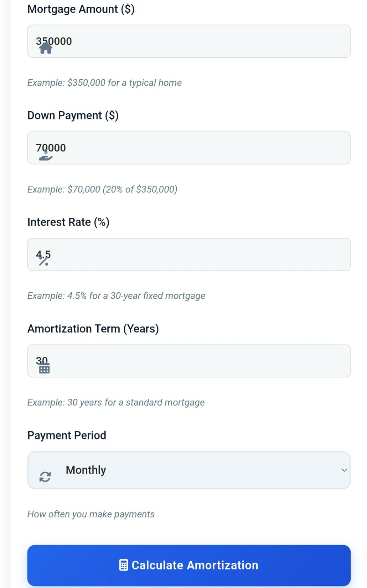The image size is (367, 588).
Task: Select the Monthly payment period combo box
Action: coord(189,470)
